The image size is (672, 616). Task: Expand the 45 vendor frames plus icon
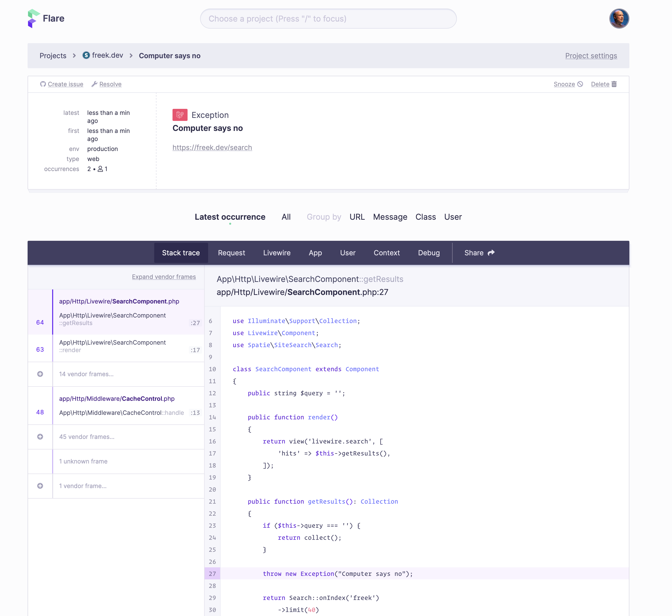tap(40, 437)
